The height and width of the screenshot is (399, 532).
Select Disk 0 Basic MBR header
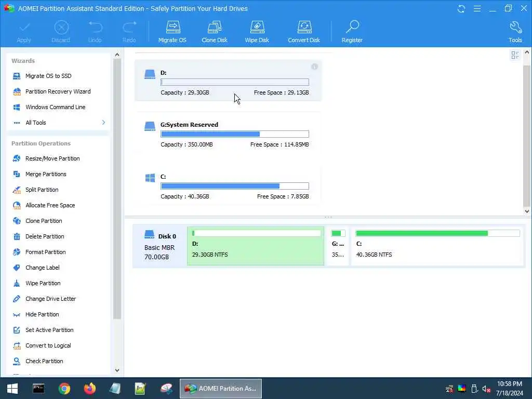click(x=160, y=246)
